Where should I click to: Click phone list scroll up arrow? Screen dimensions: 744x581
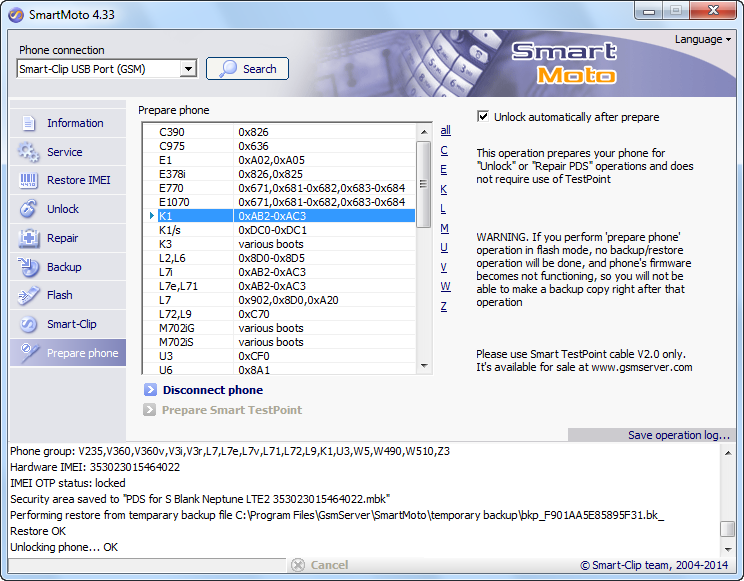click(424, 132)
